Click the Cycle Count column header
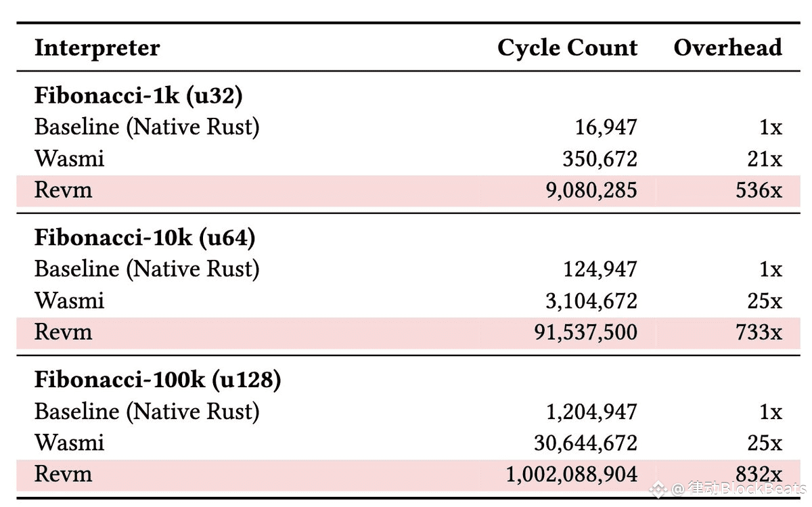The height and width of the screenshot is (507, 812). [567, 47]
